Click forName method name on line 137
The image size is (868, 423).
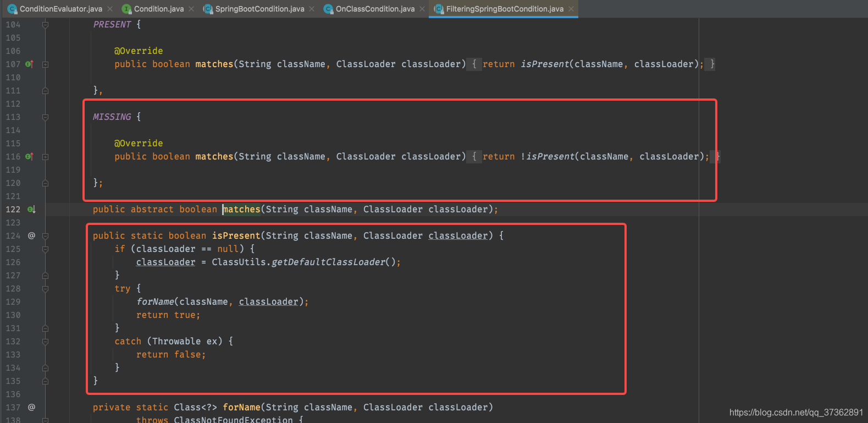241,407
